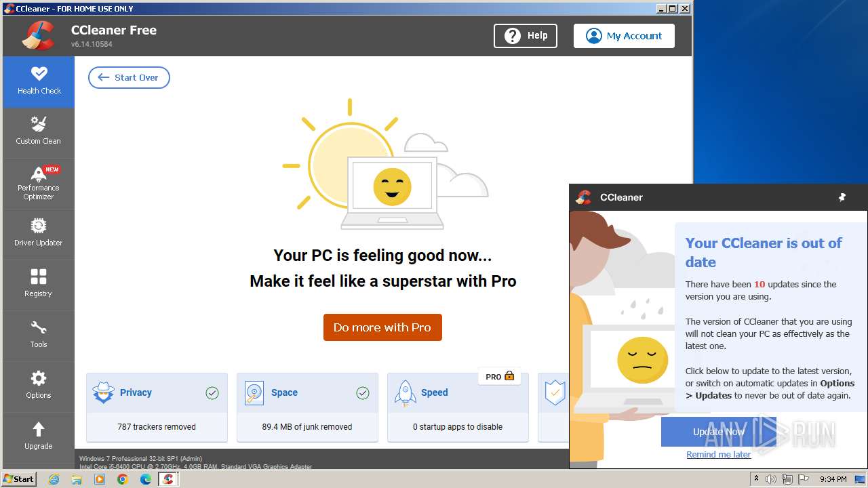Click the Privacy green checkmark
Viewport: 868px width, 488px height.
(212, 393)
